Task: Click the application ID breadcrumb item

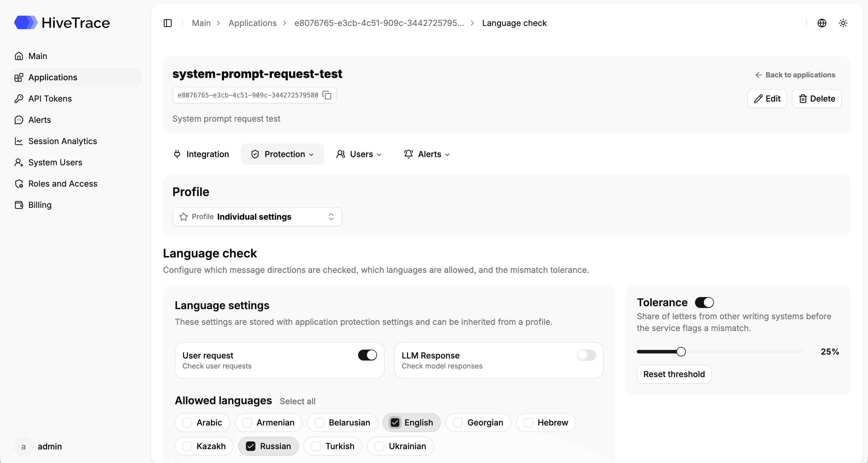Action: coord(379,23)
